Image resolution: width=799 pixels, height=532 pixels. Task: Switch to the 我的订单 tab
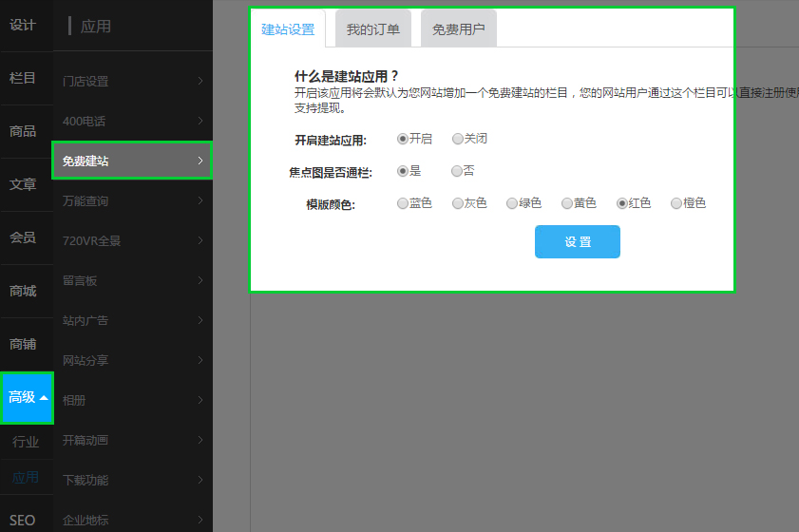coord(372,29)
